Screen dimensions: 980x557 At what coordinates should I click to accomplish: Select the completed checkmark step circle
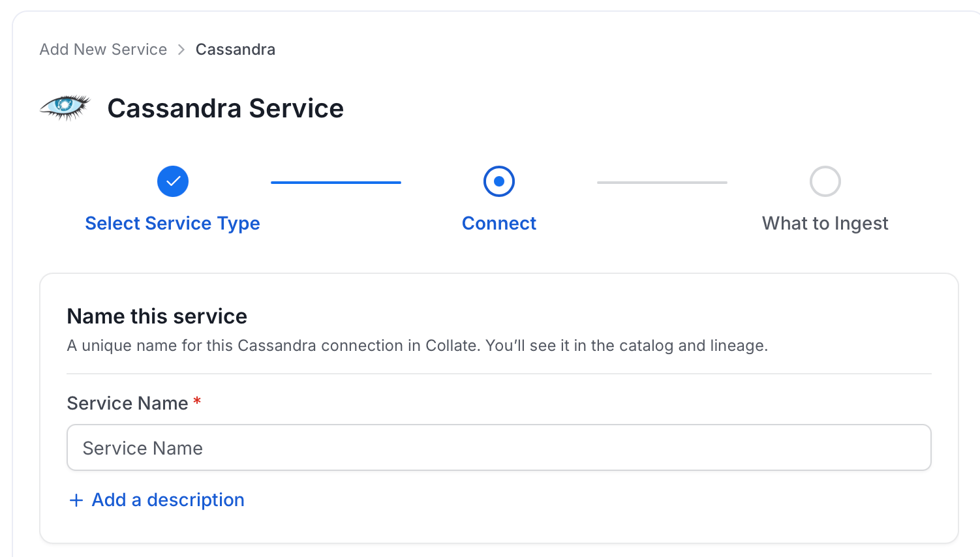coord(173,181)
